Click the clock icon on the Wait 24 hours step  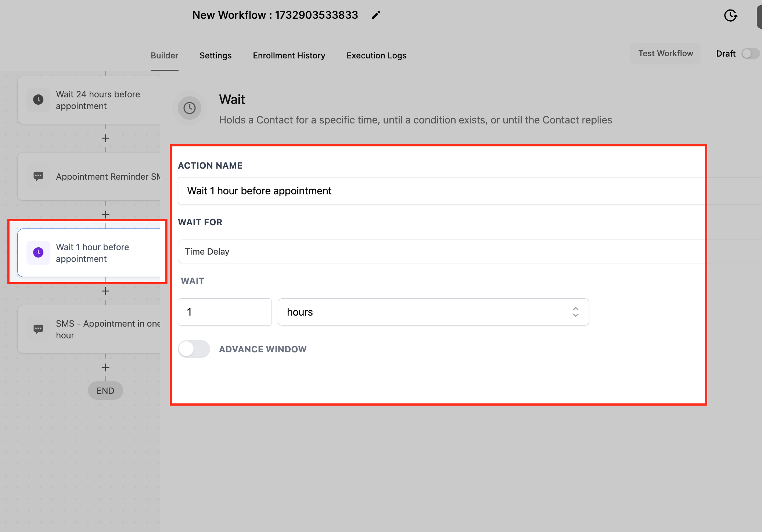(38, 100)
